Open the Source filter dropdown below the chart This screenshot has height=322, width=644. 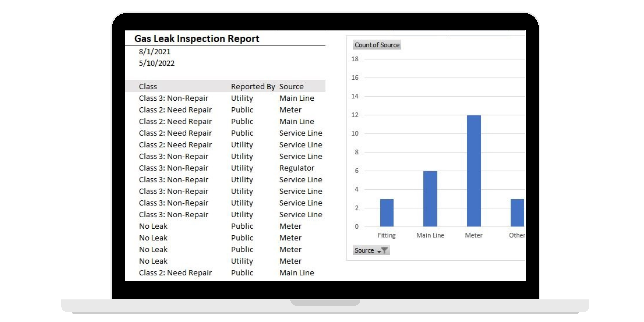click(371, 250)
